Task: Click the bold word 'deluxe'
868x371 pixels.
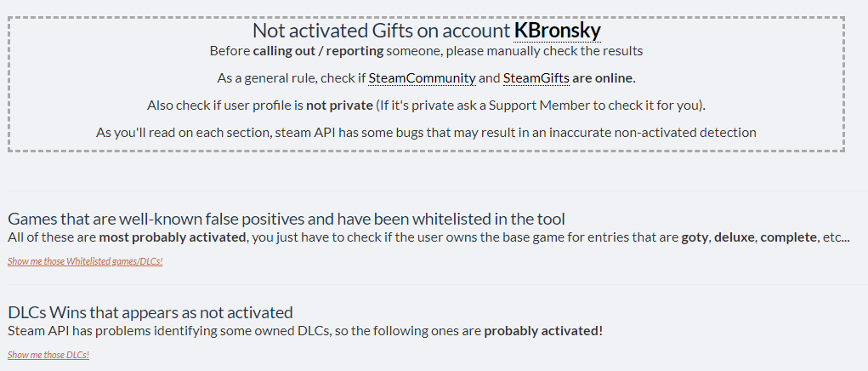Action: [735, 238]
